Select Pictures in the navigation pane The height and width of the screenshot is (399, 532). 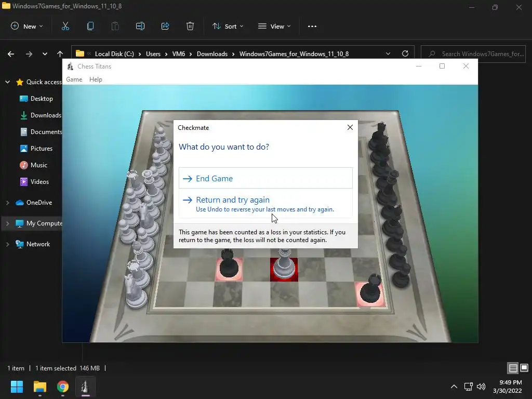(x=36, y=148)
